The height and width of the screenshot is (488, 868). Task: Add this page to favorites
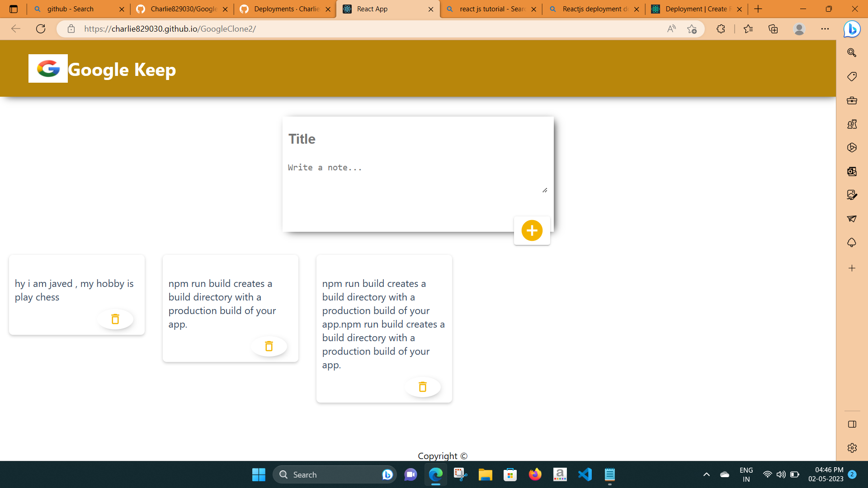coord(692,29)
